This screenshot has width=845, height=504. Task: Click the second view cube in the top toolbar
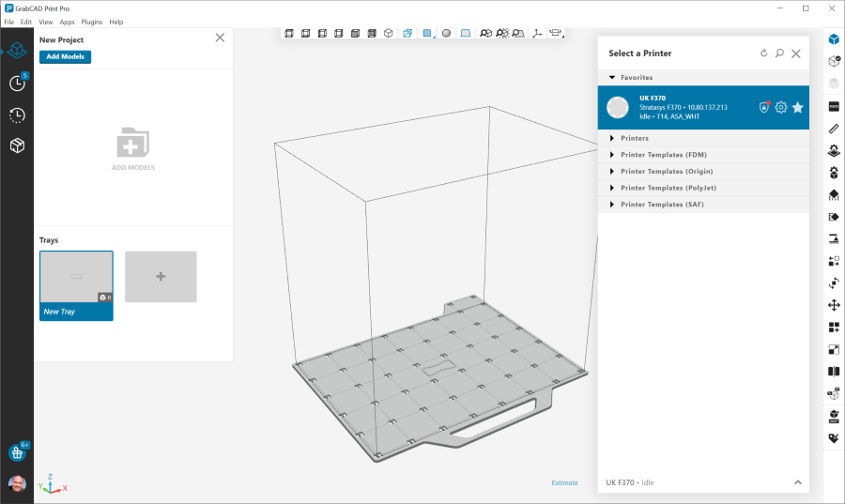[305, 34]
